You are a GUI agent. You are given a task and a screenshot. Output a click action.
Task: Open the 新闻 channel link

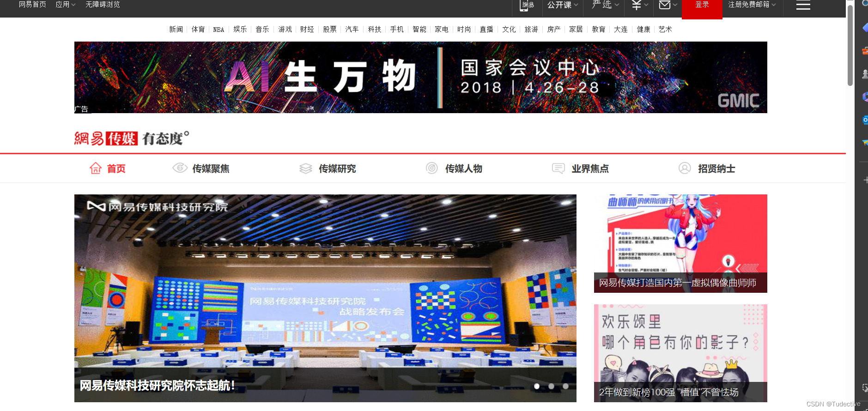pyautogui.click(x=176, y=29)
